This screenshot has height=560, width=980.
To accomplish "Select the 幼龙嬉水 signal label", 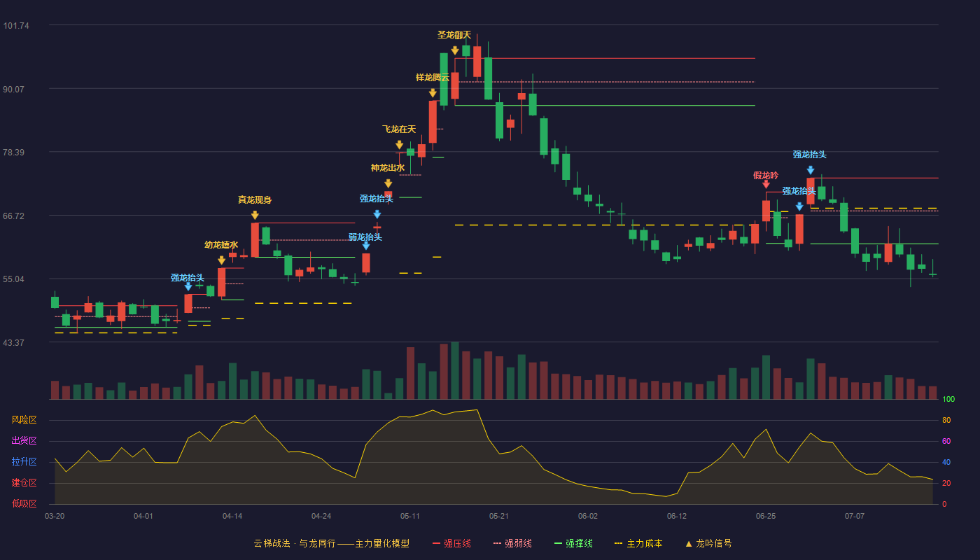I will tap(221, 245).
